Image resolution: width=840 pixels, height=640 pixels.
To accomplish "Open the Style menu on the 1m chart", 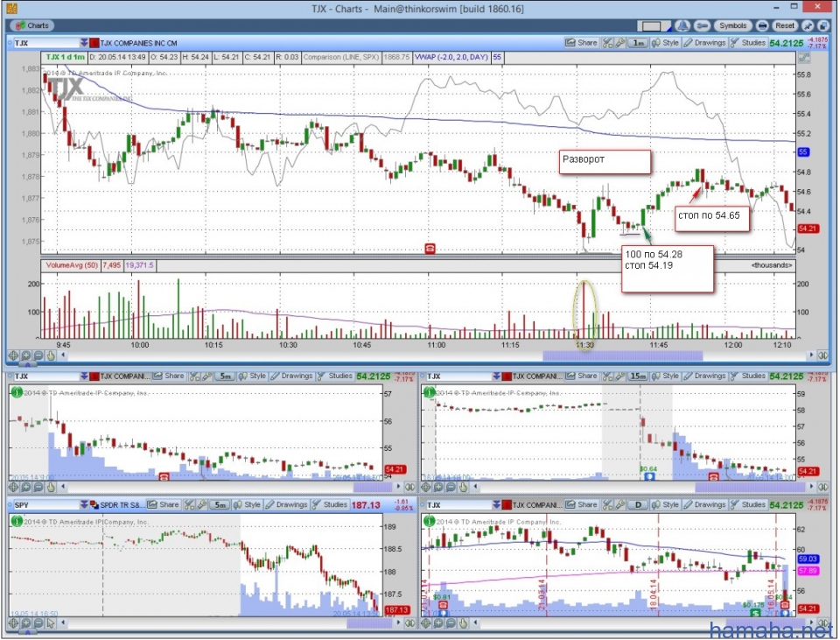I will (x=665, y=43).
